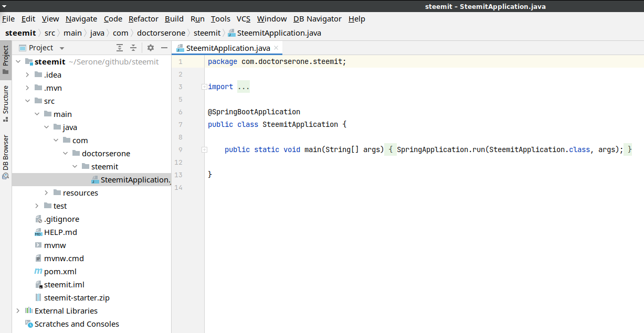Click the @SpringBootApplication annotation

[254, 112]
